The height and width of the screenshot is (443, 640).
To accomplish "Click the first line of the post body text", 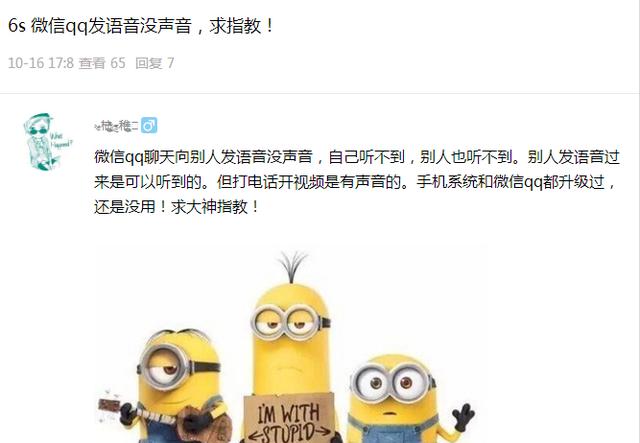I will click(357, 157).
